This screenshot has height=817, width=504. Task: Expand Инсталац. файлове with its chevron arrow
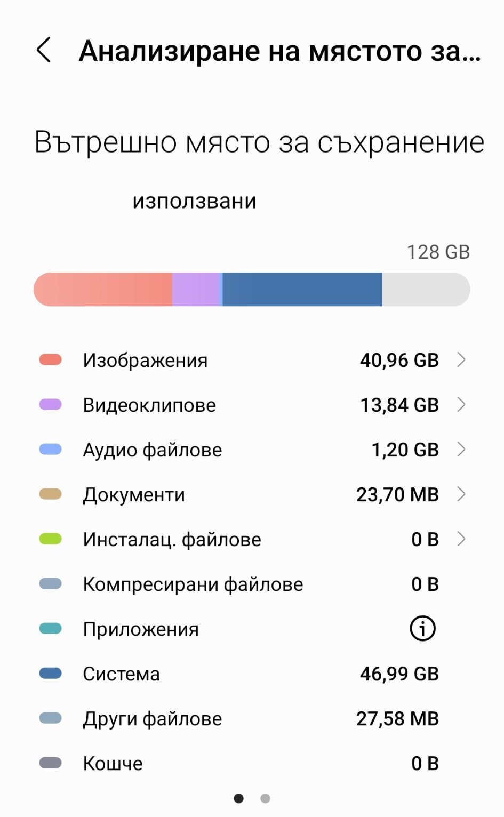click(461, 539)
